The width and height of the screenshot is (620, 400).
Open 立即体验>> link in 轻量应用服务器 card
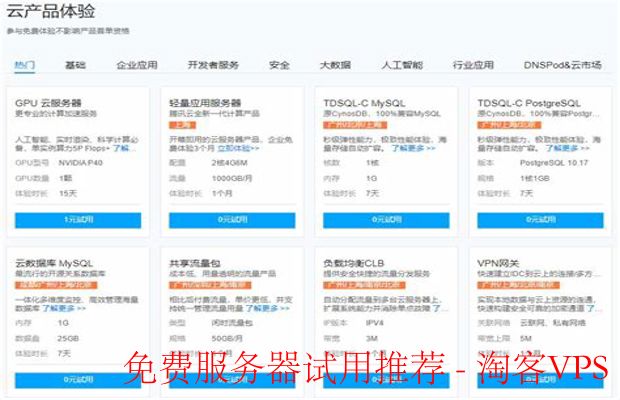(x=238, y=148)
